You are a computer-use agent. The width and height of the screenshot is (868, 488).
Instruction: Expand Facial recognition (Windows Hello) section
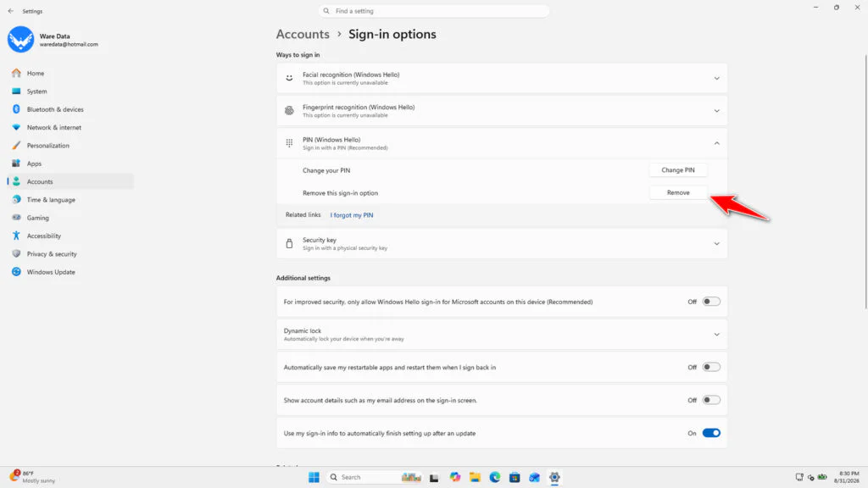coord(716,79)
